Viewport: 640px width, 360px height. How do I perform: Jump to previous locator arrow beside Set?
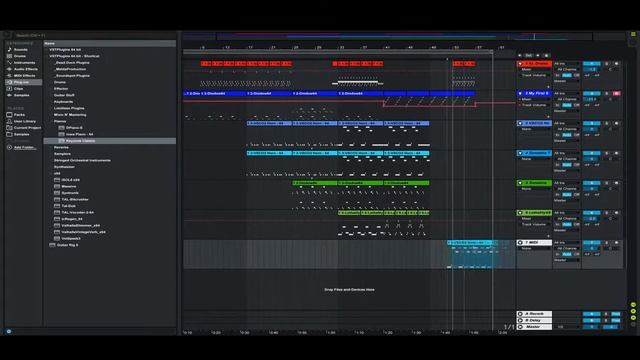coord(520,56)
